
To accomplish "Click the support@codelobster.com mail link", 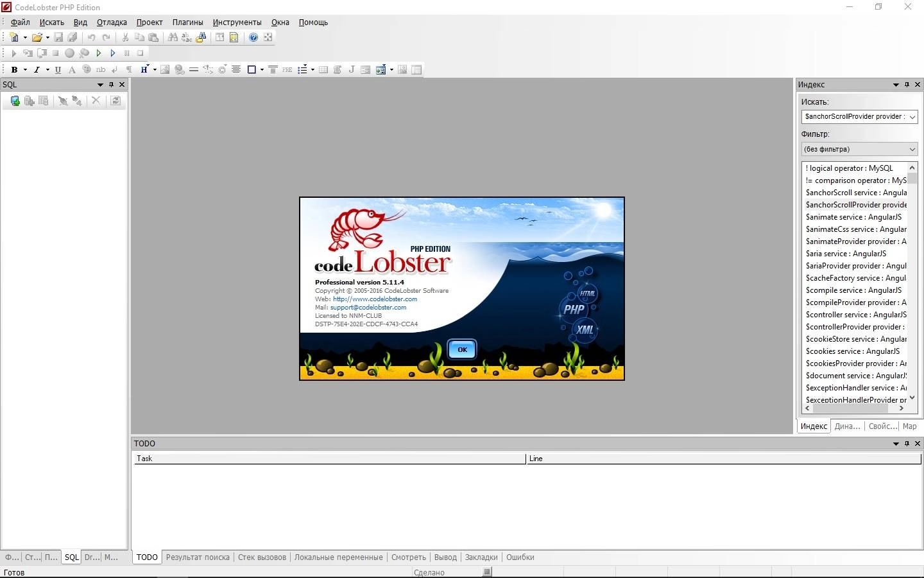I will (368, 307).
